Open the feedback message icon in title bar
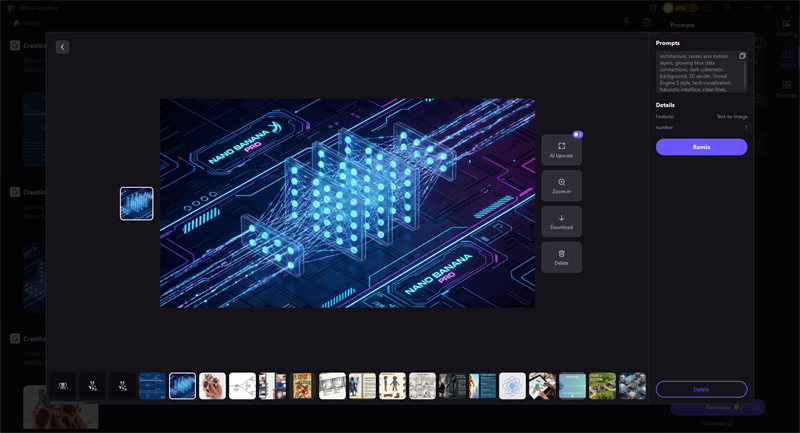This screenshot has height=433, width=800. [x=653, y=8]
